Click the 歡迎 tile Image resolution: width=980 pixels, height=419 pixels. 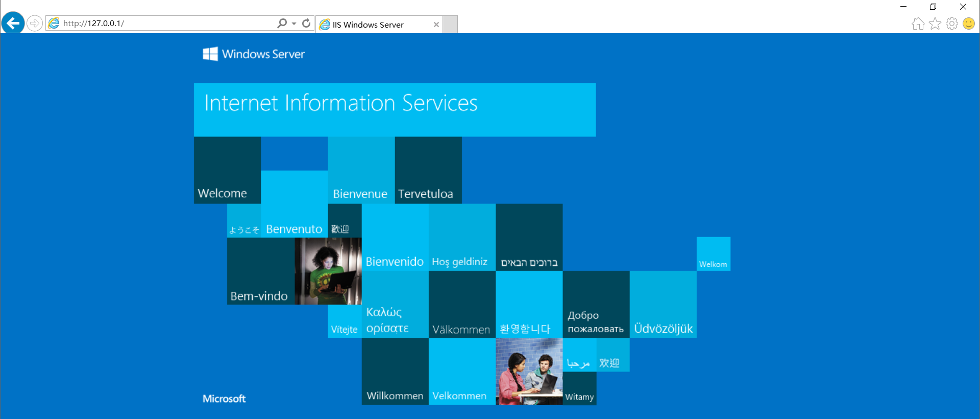tap(345, 221)
